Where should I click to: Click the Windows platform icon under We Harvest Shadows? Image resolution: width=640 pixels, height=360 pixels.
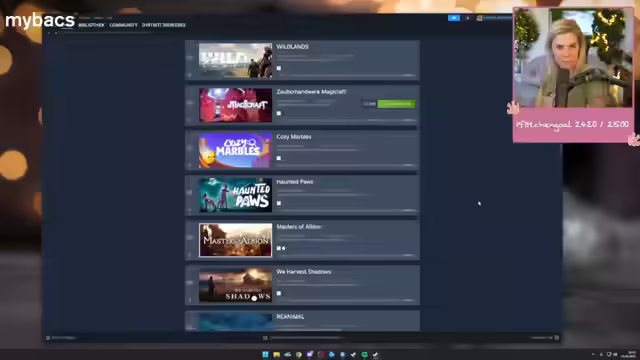(x=279, y=293)
